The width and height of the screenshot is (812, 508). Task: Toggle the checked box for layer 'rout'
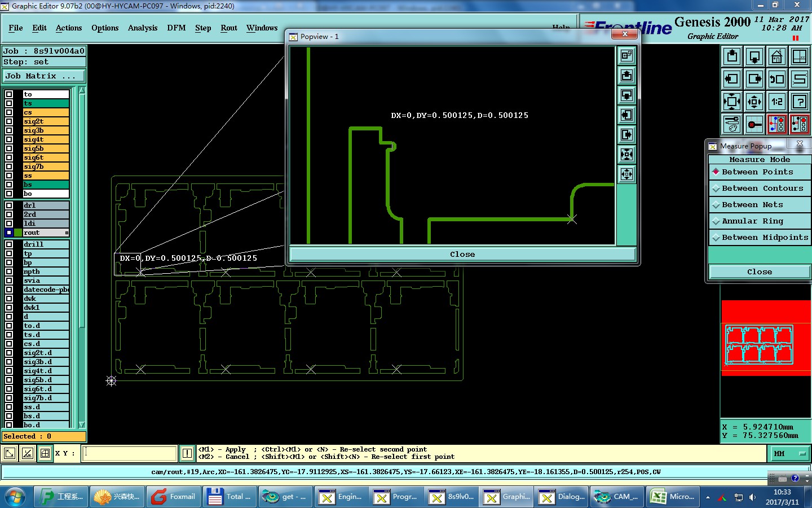click(x=9, y=233)
